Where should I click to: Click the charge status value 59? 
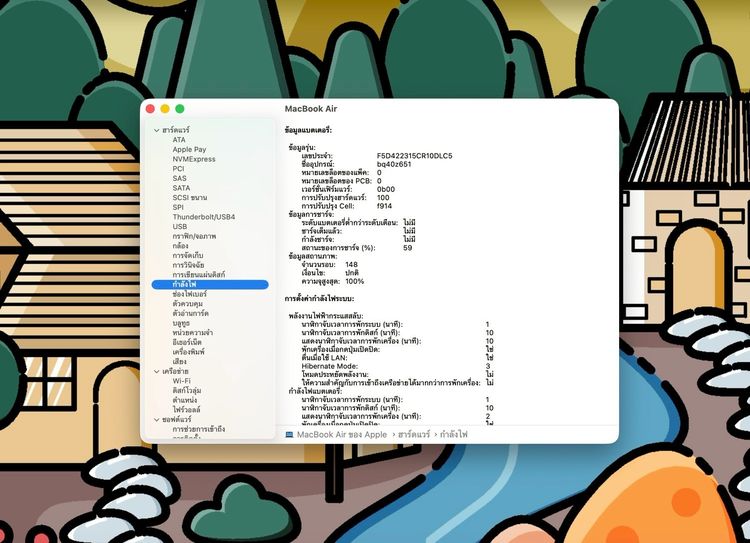[408, 248]
